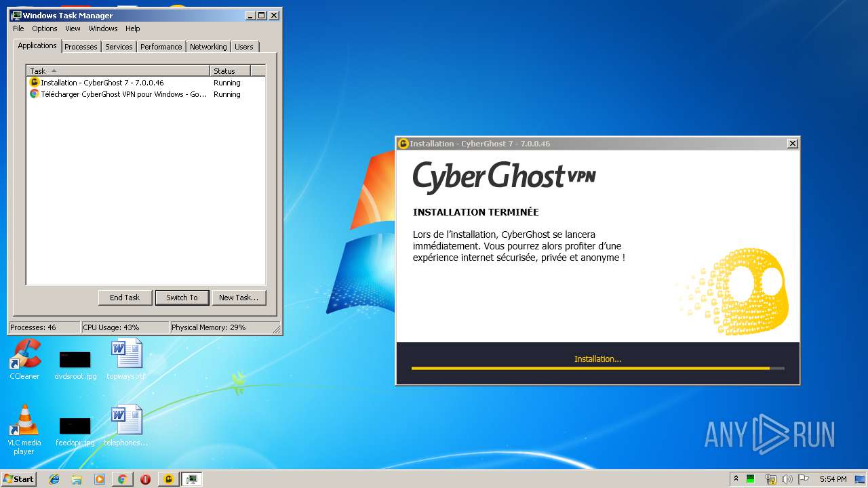Click the Processes: 46 status bar entry
Viewport: 868px width, 488px height.
click(x=44, y=327)
